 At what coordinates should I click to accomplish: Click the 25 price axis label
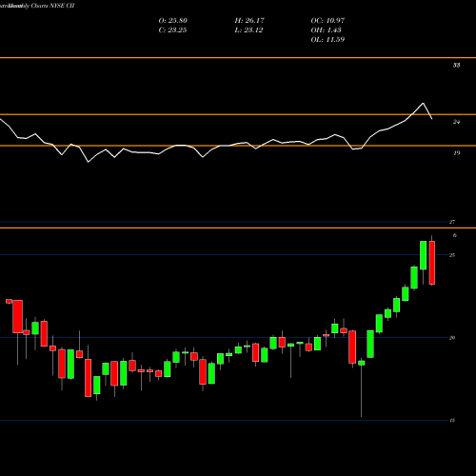[x=452, y=255]
